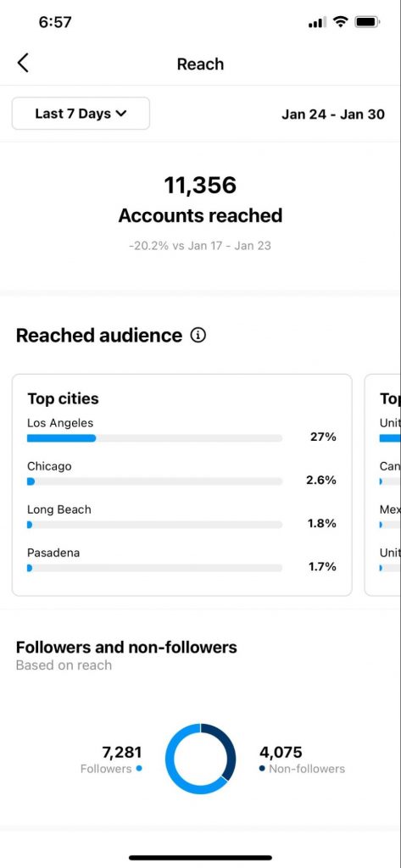Tap the Followers light blue dot

coord(138,768)
